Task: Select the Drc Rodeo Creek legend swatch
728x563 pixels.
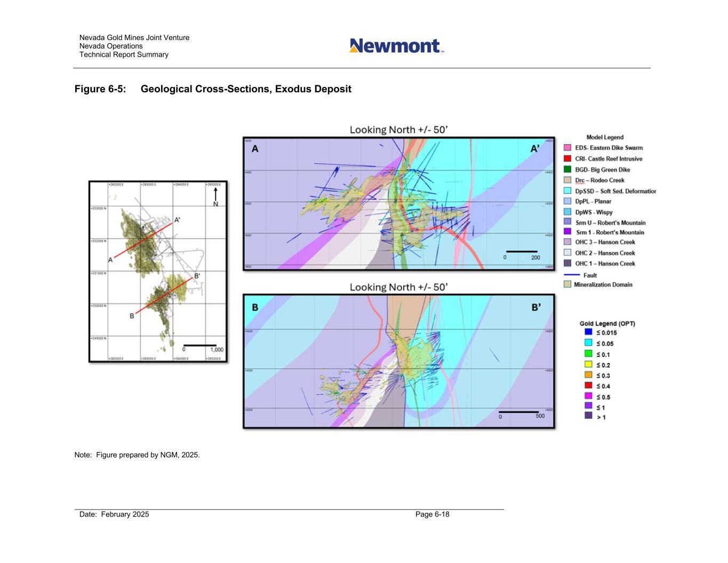Action: [567, 180]
